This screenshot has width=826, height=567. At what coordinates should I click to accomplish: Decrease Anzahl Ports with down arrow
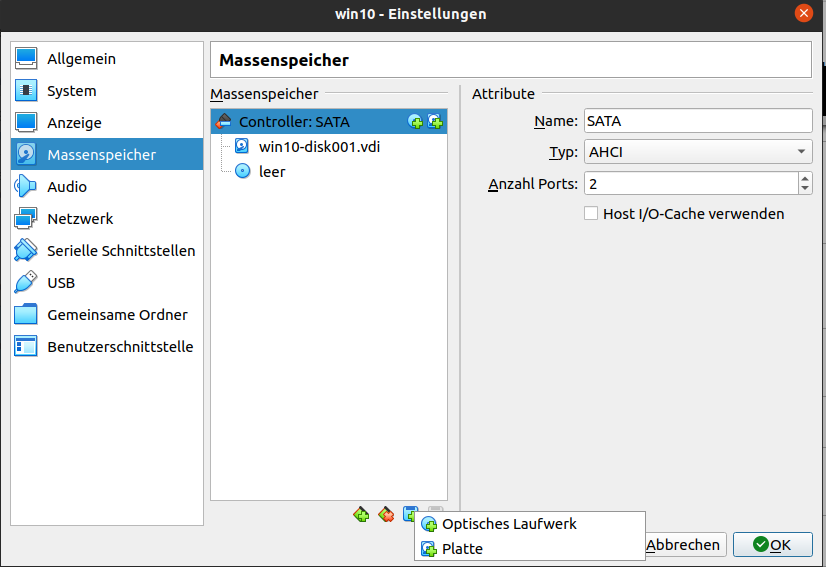click(805, 189)
